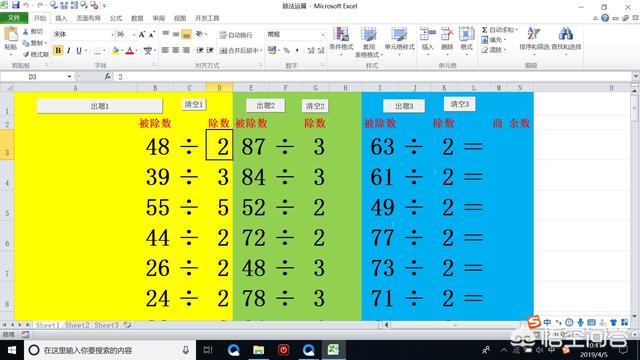Switch to the Sheet2 worksheet tab
The height and width of the screenshot is (360, 640).
click(77, 325)
